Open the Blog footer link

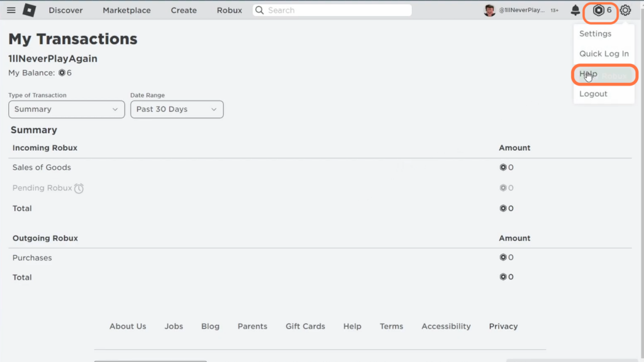click(210, 326)
